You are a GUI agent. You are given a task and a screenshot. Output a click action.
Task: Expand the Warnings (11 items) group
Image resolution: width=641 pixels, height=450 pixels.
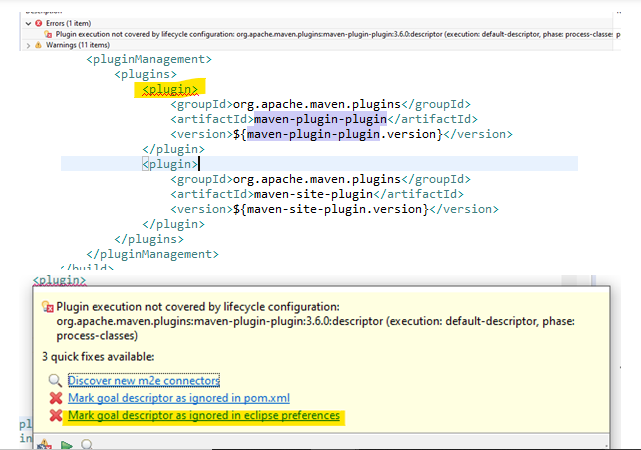[x=28, y=45]
